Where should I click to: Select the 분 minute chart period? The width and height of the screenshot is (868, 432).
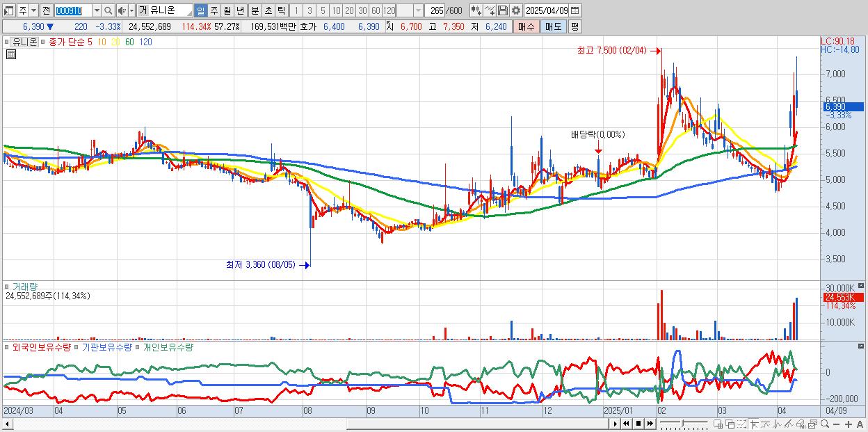click(x=255, y=10)
